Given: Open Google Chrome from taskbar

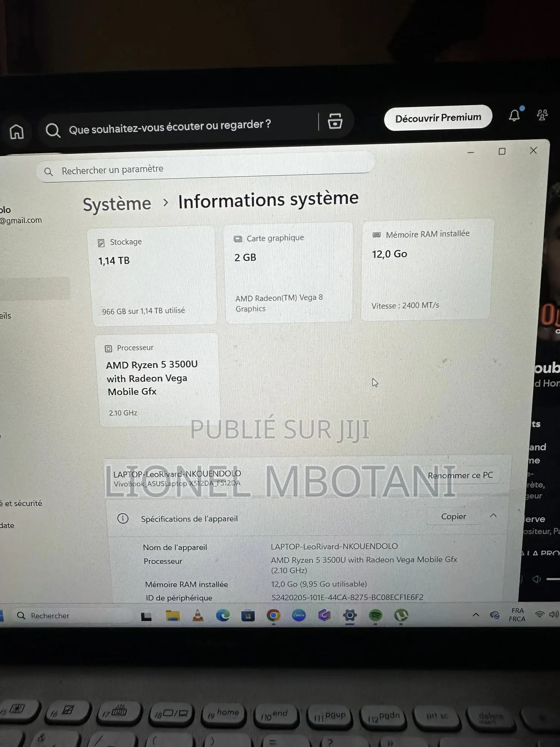Looking at the screenshot, I should [273, 615].
